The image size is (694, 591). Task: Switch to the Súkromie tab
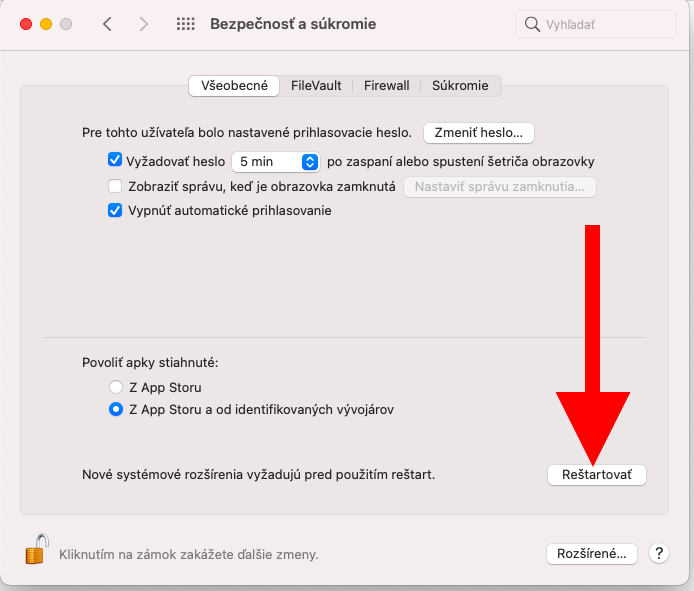[460, 86]
